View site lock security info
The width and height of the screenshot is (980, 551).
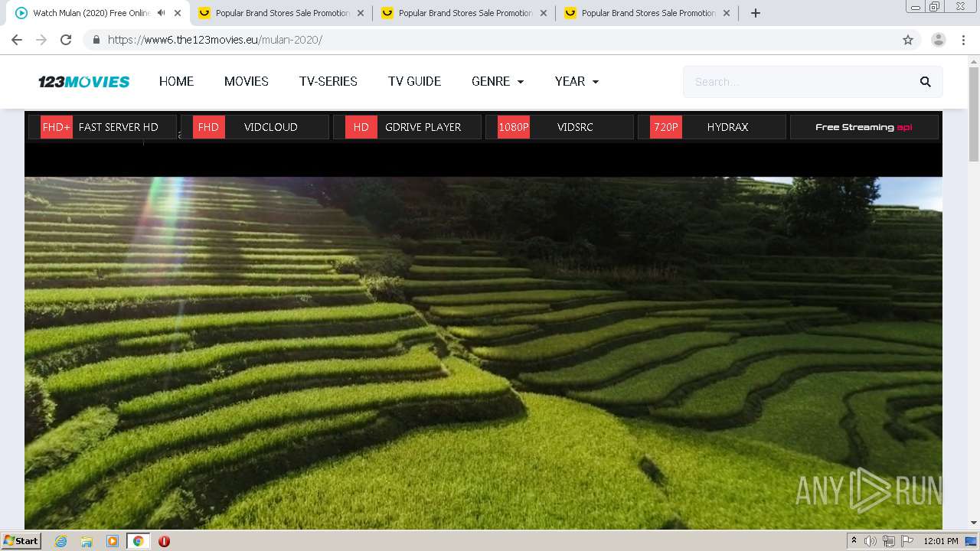point(96,40)
